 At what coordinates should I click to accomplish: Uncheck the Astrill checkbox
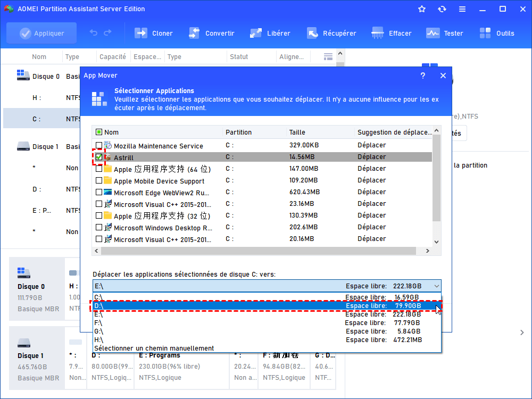pyautogui.click(x=99, y=157)
